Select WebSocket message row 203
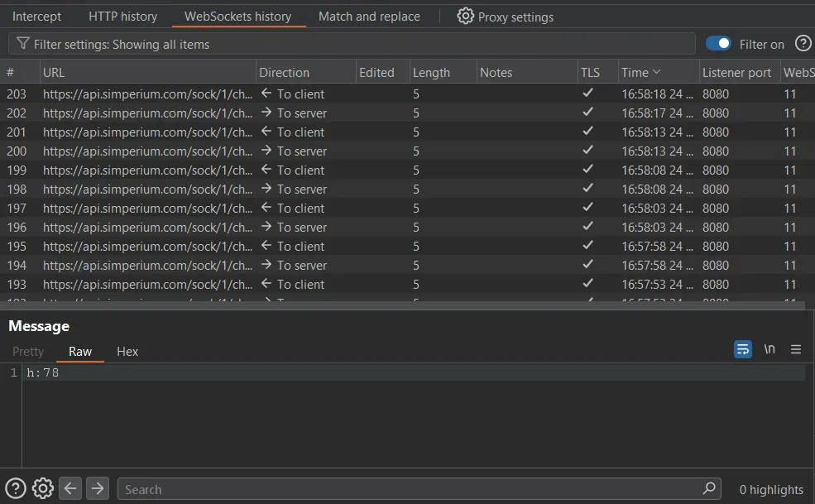This screenshot has width=815, height=504. [x=149, y=94]
